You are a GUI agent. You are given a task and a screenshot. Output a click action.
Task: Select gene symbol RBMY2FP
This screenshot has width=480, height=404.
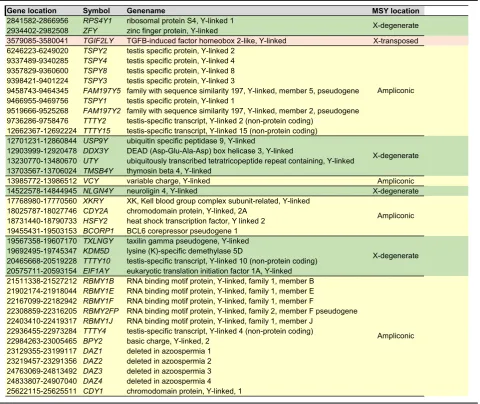101,311
